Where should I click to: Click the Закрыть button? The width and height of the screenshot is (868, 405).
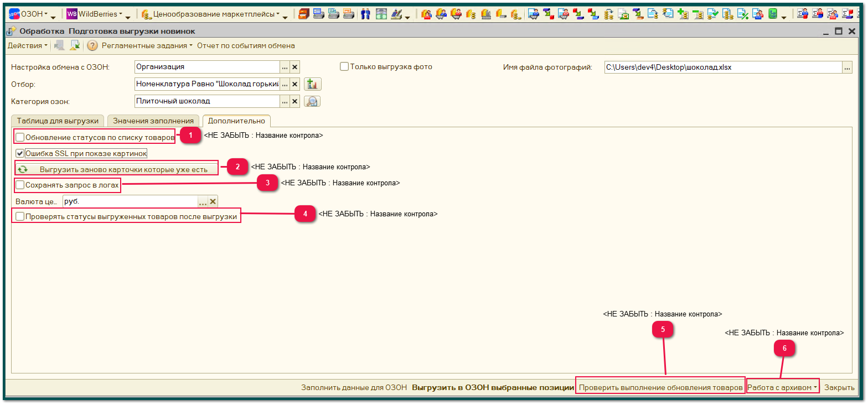(839, 387)
